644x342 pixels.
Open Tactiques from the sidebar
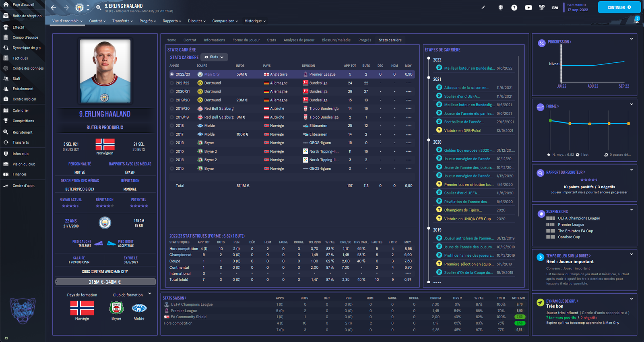(x=20, y=58)
